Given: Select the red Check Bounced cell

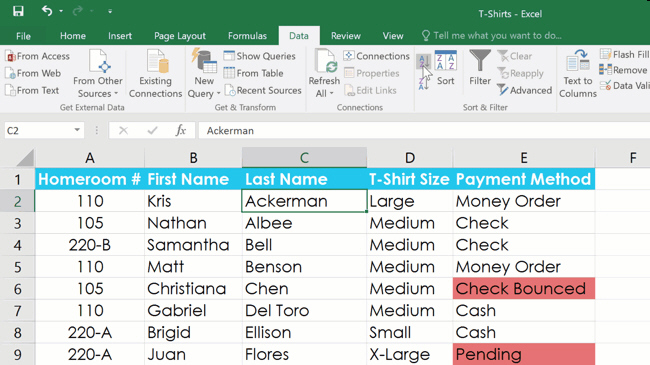Looking at the screenshot, I should coord(524,289).
